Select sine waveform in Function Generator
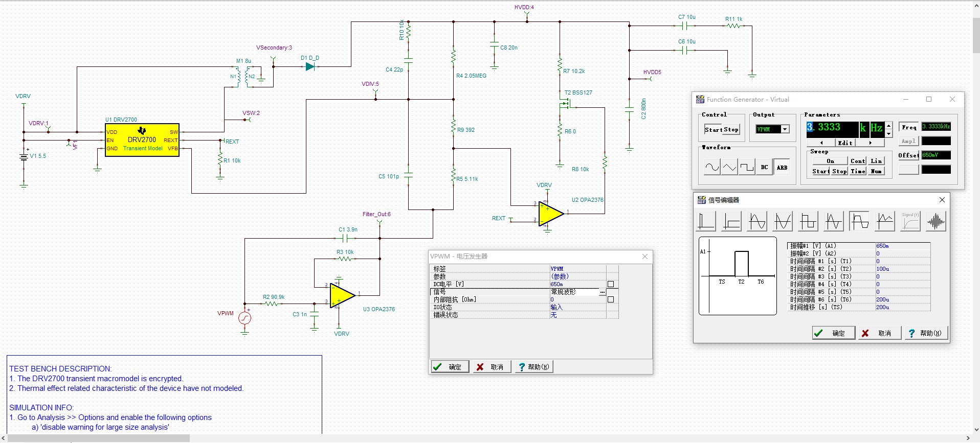The height and width of the screenshot is (443, 980). click(712, 167)
